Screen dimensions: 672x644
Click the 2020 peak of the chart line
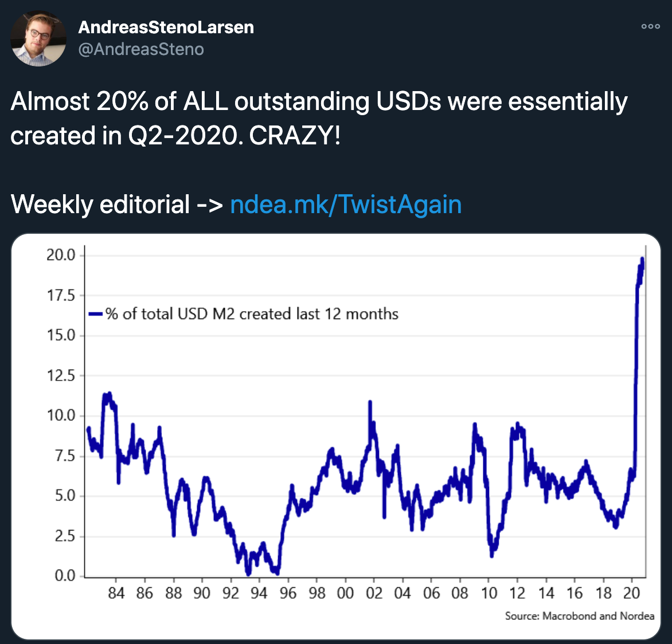[642, 260]
